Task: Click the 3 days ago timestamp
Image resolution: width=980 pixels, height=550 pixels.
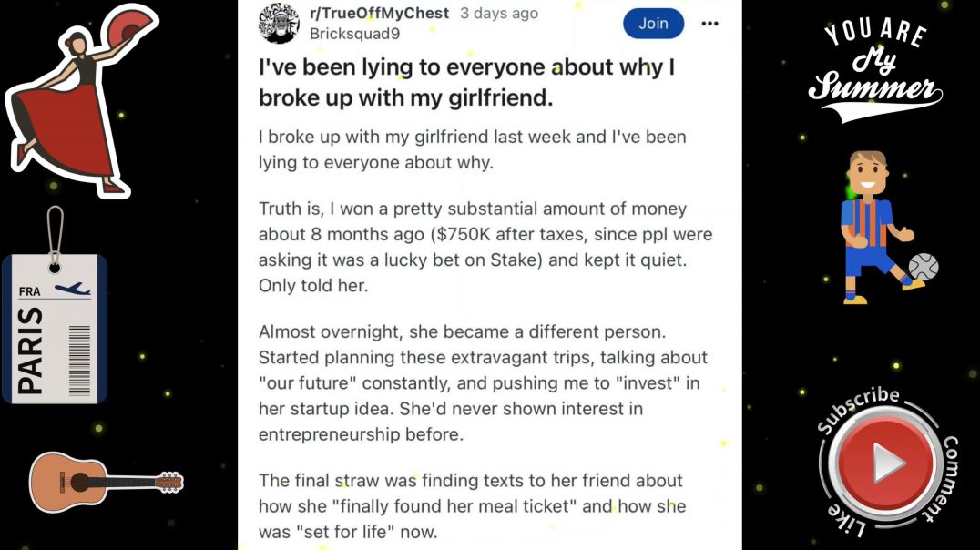Action: pos(499,13)
